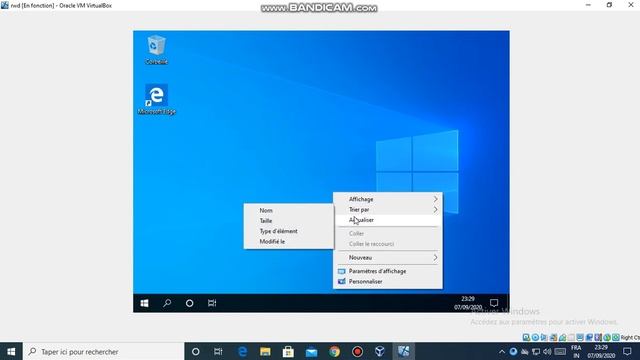This screenshot has height=360, width=640.
Task: Open Paramètres d'affichage entry
Action: point(388,271)
